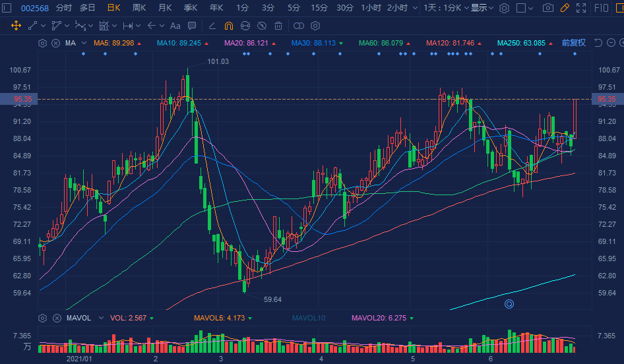Switch to 分时 intraday tab
Image resolution: width=624 pixels, height=364 pixels.
[64, 8]
